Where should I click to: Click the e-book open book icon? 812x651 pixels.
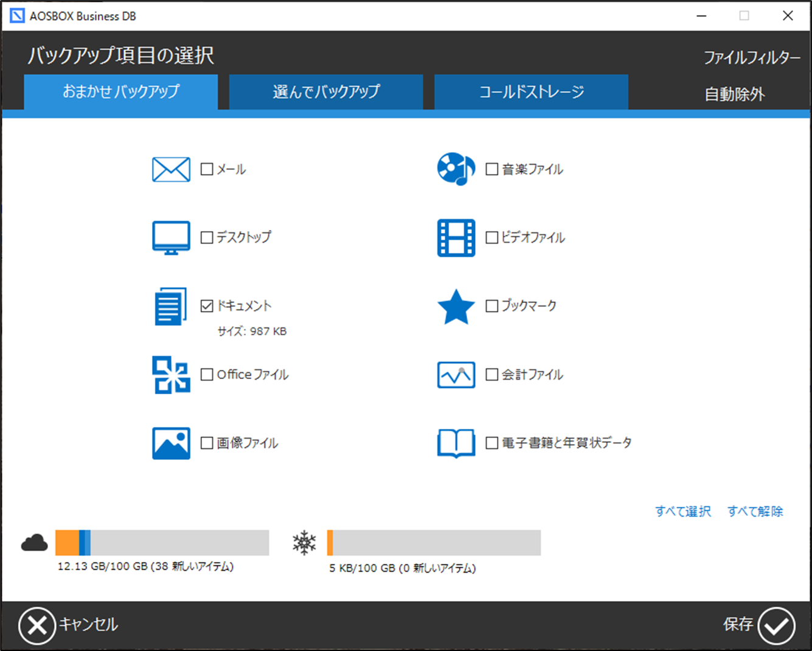[x=456, y=444]
